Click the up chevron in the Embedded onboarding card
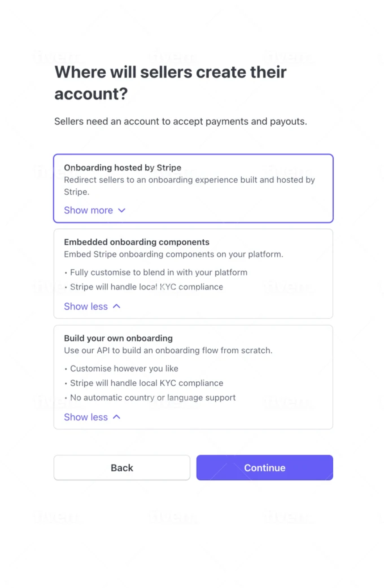This screenshot has height=588, width=384. pyautogui.click(x=116, y=306)
